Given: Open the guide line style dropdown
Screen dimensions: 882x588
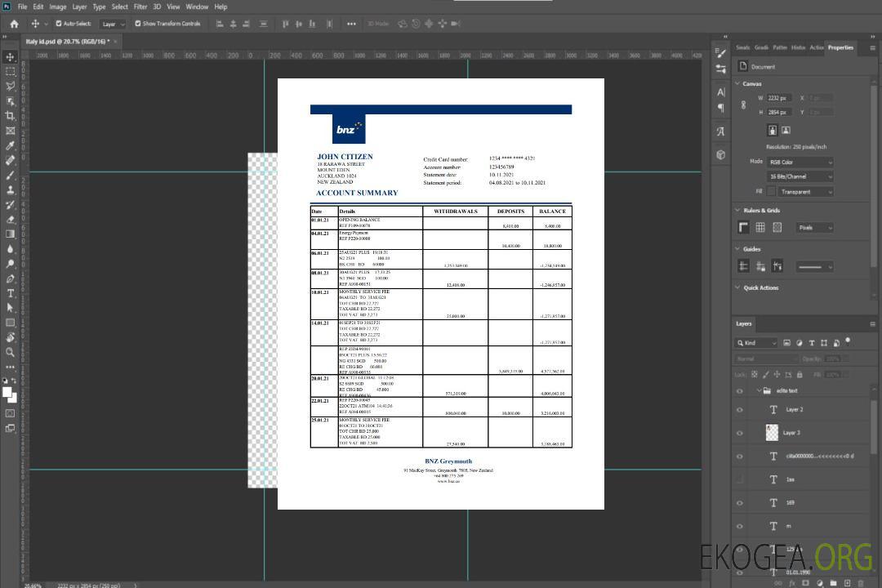Looking at the screenshot, I should (814, 267).
